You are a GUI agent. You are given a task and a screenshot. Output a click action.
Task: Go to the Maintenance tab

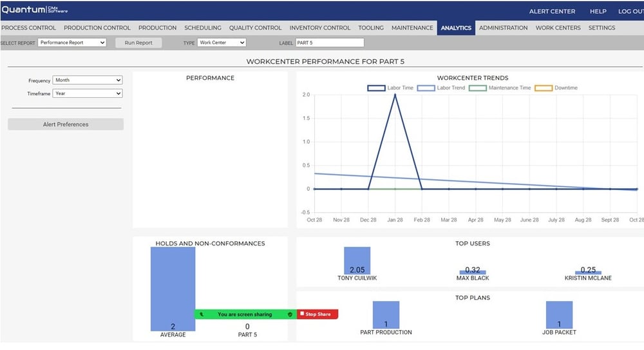412,28
